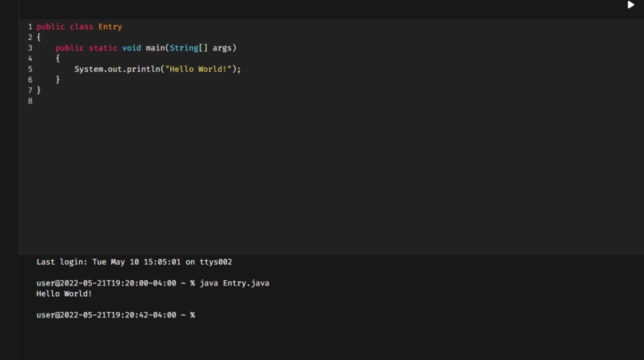Click the class name Entry

click(110, 27)
